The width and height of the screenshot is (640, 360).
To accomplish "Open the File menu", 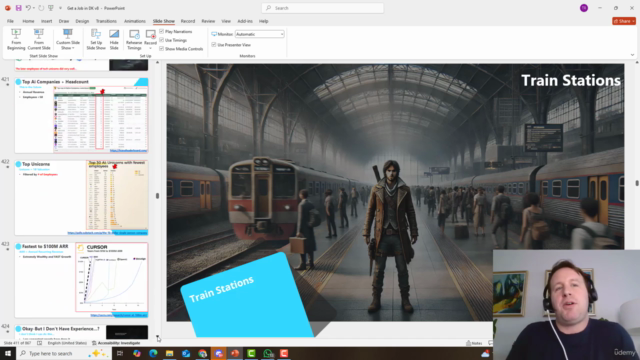I will point(10,21).
